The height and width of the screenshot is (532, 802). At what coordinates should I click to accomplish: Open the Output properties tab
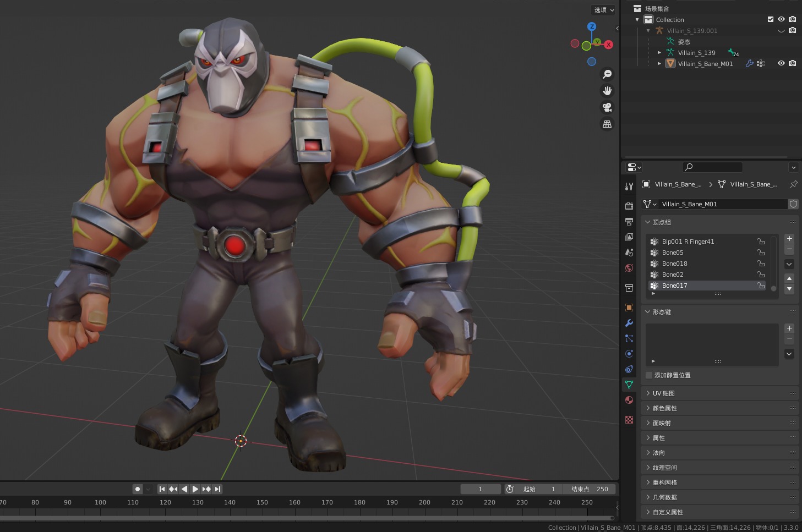629,221
